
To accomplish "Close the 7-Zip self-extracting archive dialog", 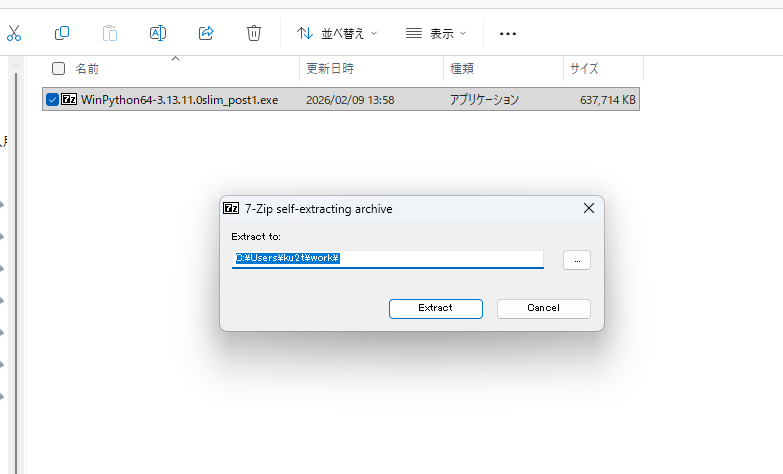I will 589,208.
